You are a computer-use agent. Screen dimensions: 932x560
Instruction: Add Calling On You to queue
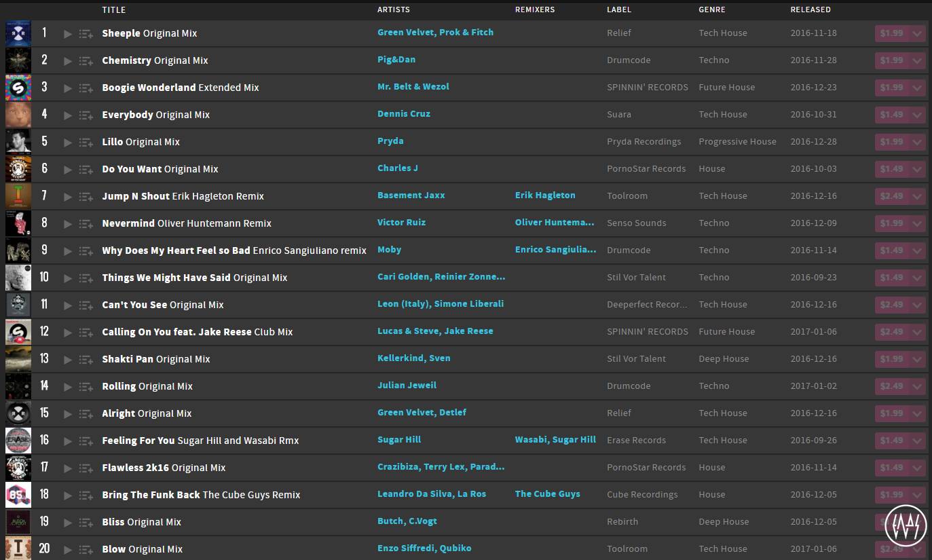86,332
